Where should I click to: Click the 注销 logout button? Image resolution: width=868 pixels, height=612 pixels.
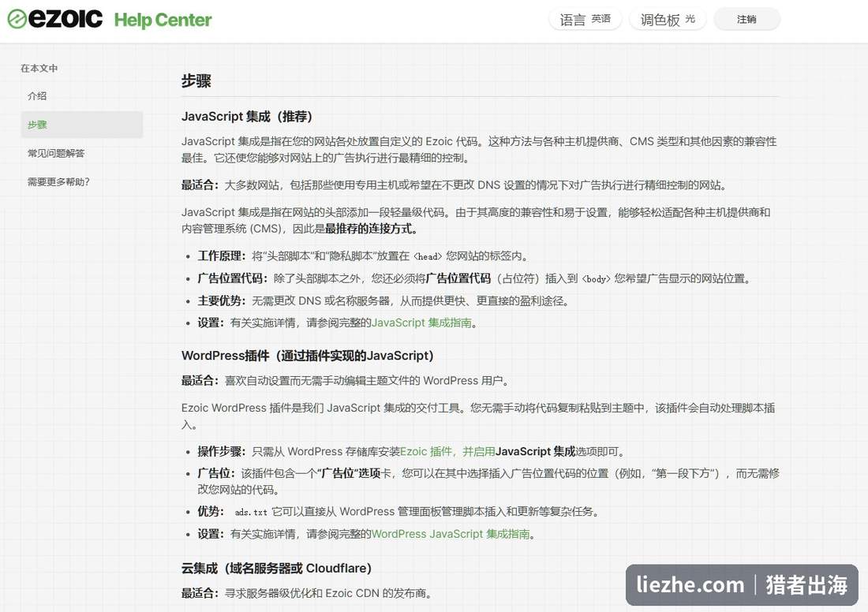(746, 20)
